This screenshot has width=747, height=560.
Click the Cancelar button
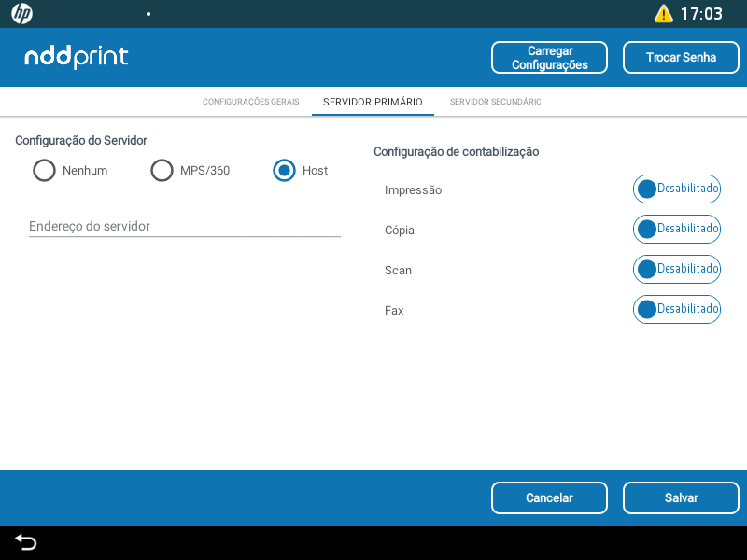549,498
